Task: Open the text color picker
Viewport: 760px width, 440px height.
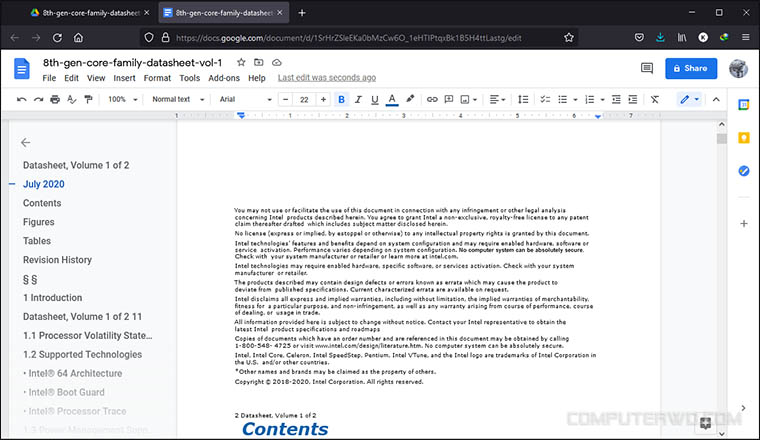Action: tap(392, 99)
